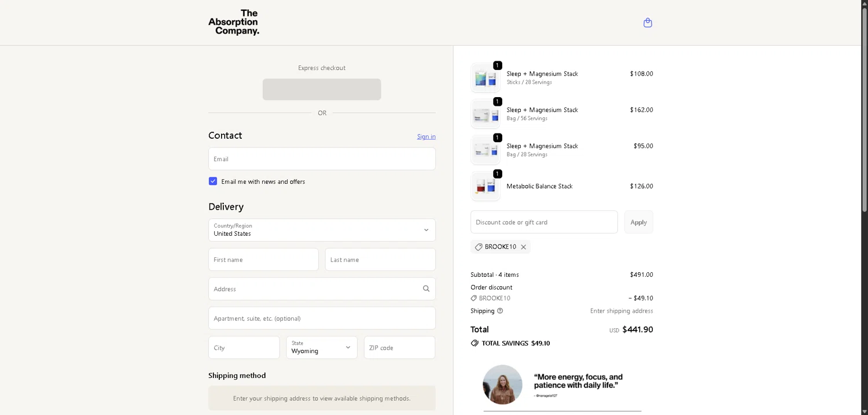
Task: Click the Bag / 56 Servings product thumbnail
Action: (x=486, y=114)
